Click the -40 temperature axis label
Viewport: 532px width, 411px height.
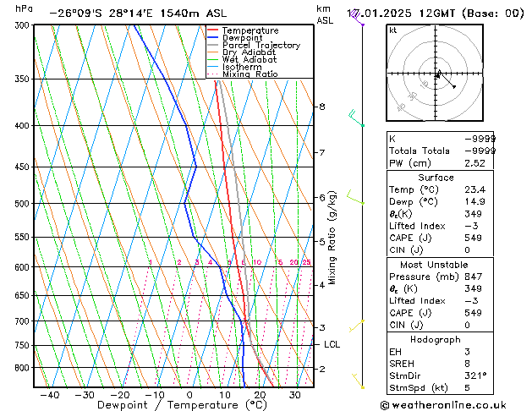point(50,395)
